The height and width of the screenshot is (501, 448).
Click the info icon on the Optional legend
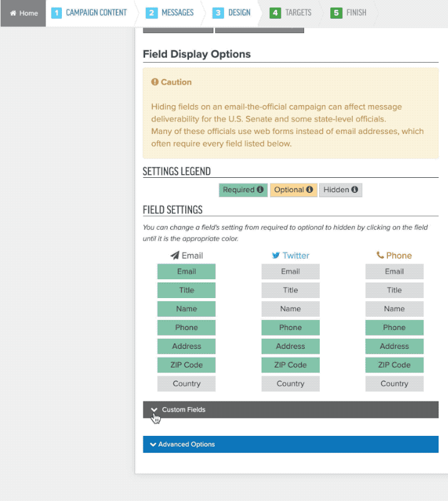click(308, 189)
